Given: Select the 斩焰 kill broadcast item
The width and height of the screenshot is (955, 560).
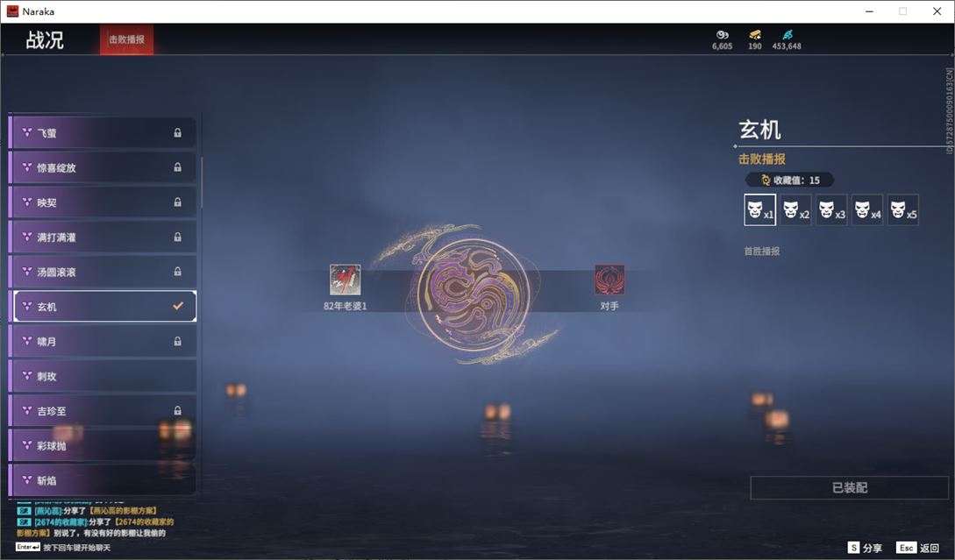Looking at the screenshot, I should 103,480.
